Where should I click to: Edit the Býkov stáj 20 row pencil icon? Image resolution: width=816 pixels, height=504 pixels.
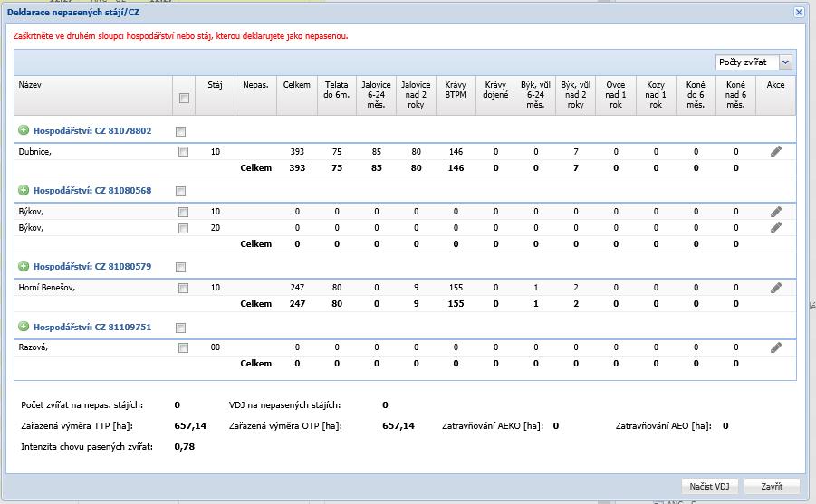click(x=776, y=227)
